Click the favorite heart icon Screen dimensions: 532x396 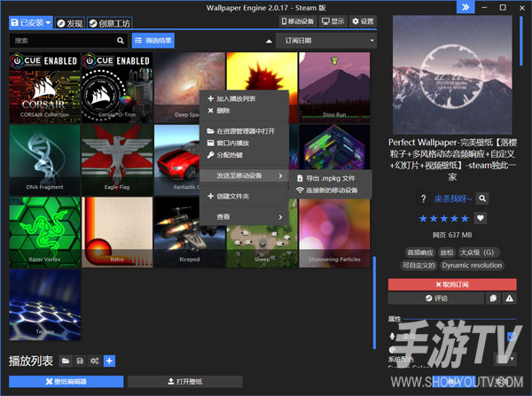tap(481, 218)
